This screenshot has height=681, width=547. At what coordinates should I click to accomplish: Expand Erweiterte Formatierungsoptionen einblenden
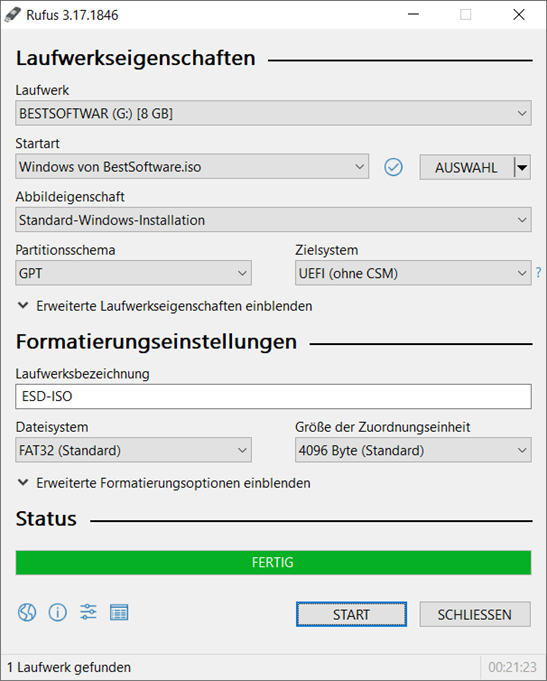[164, 483]
